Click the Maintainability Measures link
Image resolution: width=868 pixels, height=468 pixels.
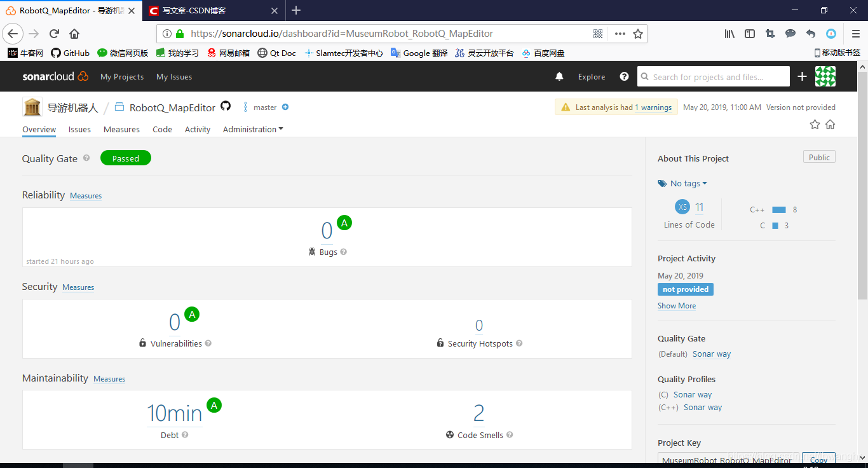tap(109, 379)
